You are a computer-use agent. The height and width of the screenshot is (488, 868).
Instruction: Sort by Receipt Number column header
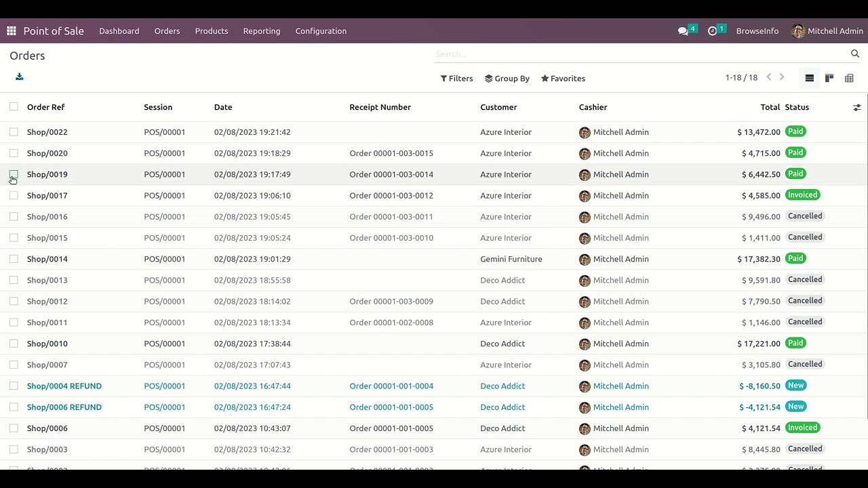[x=380, y=107]
